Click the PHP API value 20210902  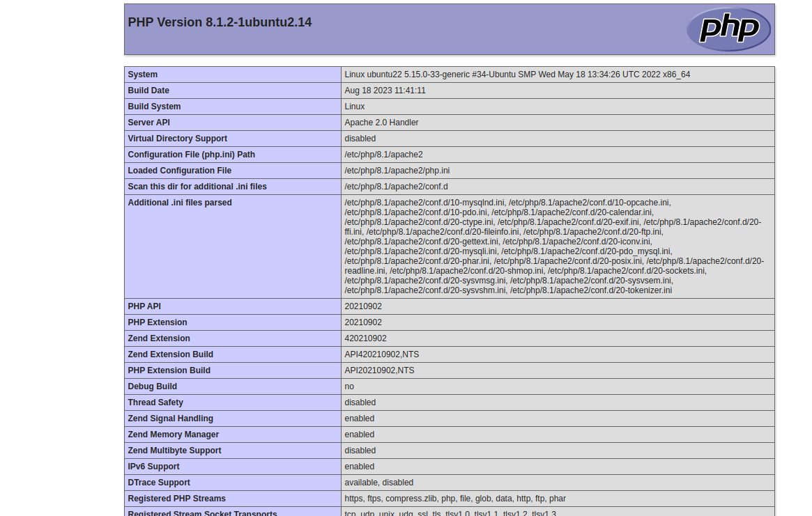(363, 306)
